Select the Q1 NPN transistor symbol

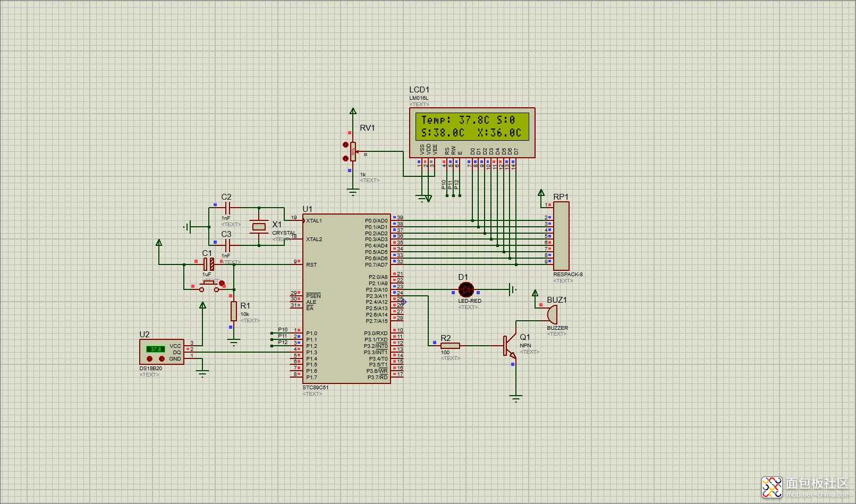[x=509, y=345]
